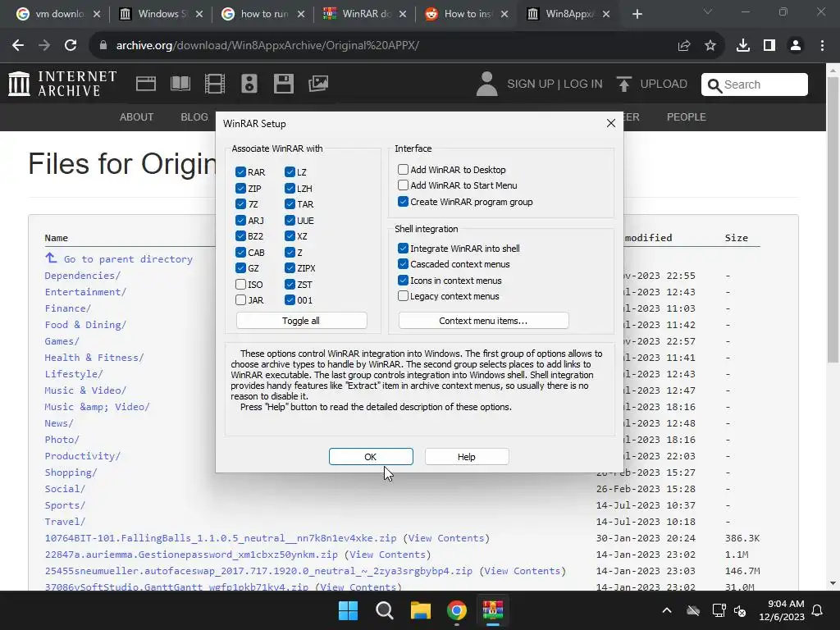Click Help in WinRAR Setup
The width and height of the screenshot is (840, 630).
(x=467, y=456)
